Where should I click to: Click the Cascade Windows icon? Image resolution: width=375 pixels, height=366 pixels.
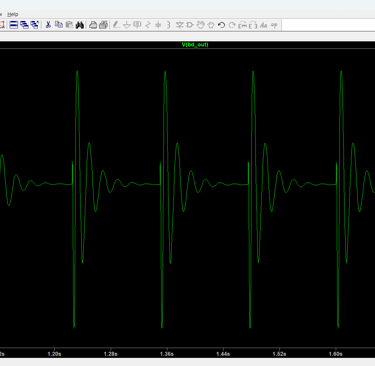pyautogui.click(x=24, y=25)
